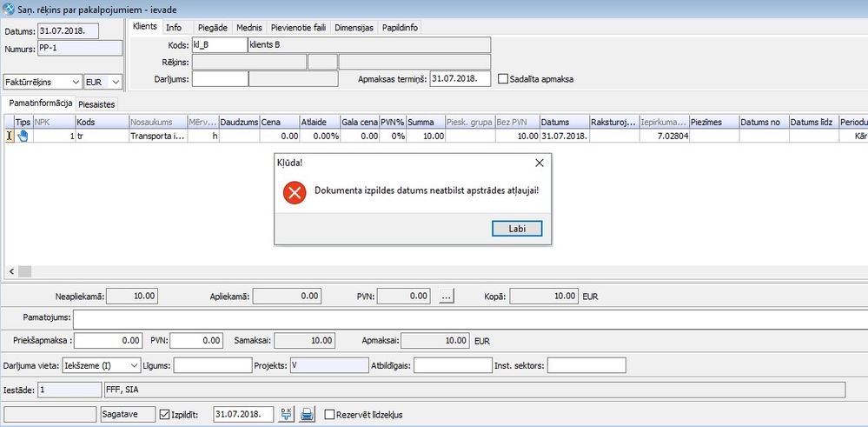Switch to the Piesaistes tab
This screenshot has width=868, height=427.
pos(96,104)
